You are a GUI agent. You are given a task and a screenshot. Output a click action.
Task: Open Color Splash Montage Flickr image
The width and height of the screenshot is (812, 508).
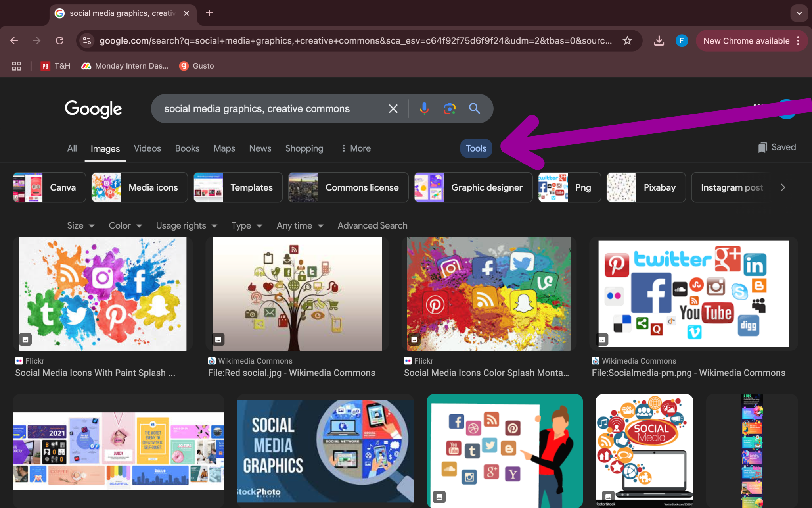tap(489, 294)
